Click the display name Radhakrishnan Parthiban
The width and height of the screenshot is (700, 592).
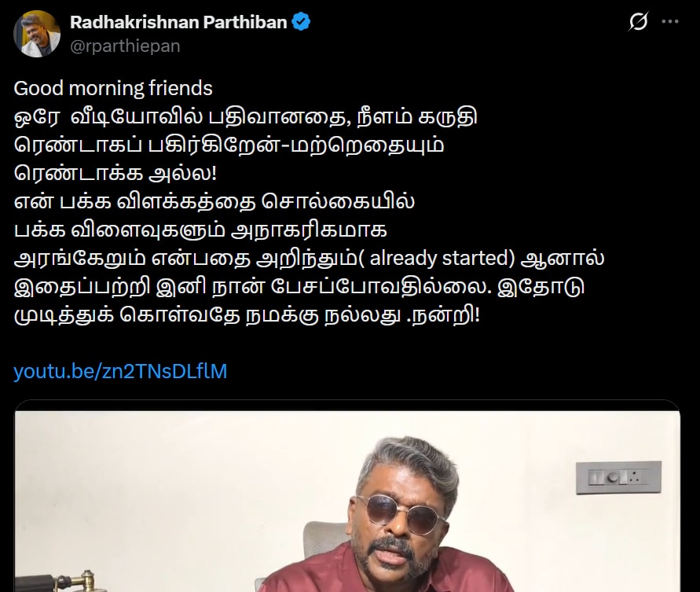(x=178, y=22)
